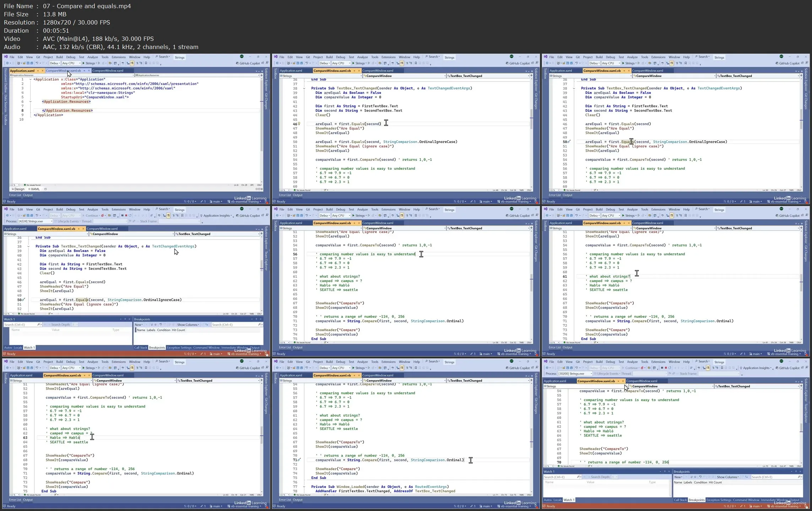Open Process dropdown showing [4224] Strings.exe
This screenshot has height=511, width=812.
[35, 221]
